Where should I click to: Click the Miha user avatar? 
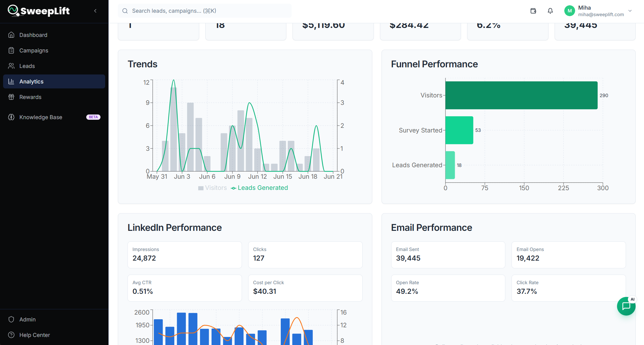[570, 11]
